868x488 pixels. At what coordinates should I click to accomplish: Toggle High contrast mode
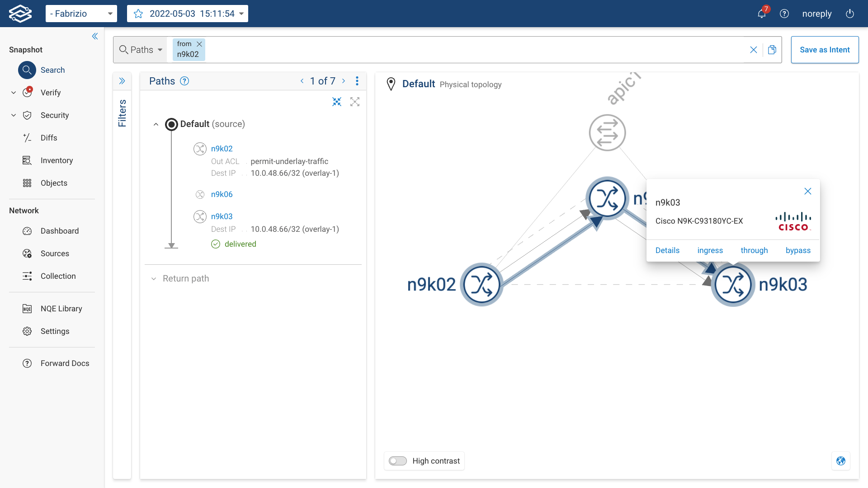pyautogui.click(x=398, y=460)
